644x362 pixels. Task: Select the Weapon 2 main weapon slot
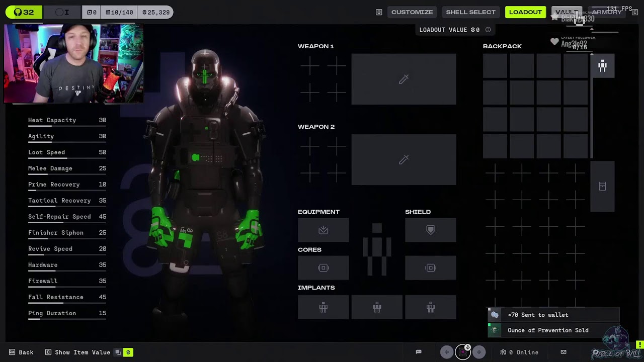[404, 160]
